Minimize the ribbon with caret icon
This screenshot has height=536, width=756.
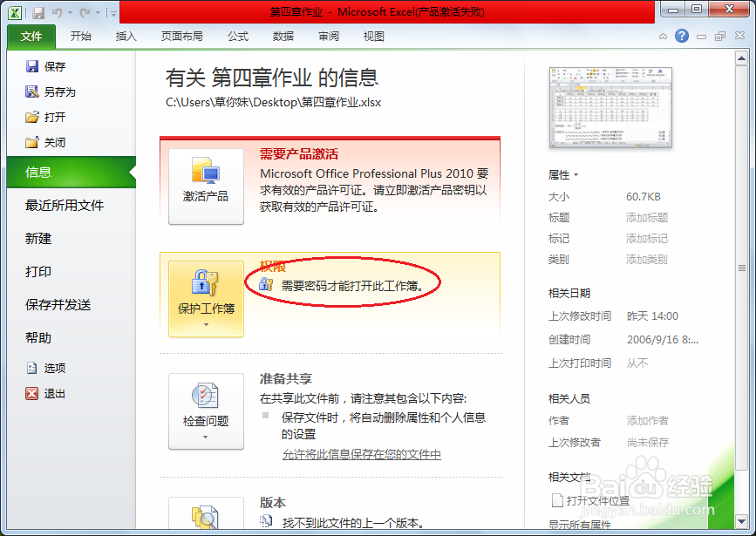coord(663,36)
